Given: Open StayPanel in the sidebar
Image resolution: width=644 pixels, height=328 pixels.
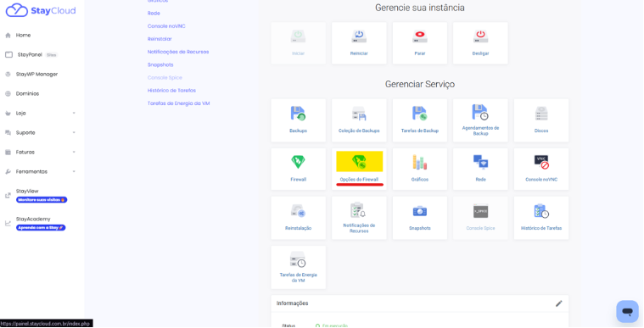Looking at the screenshot, I should click(x=30, y=54).
